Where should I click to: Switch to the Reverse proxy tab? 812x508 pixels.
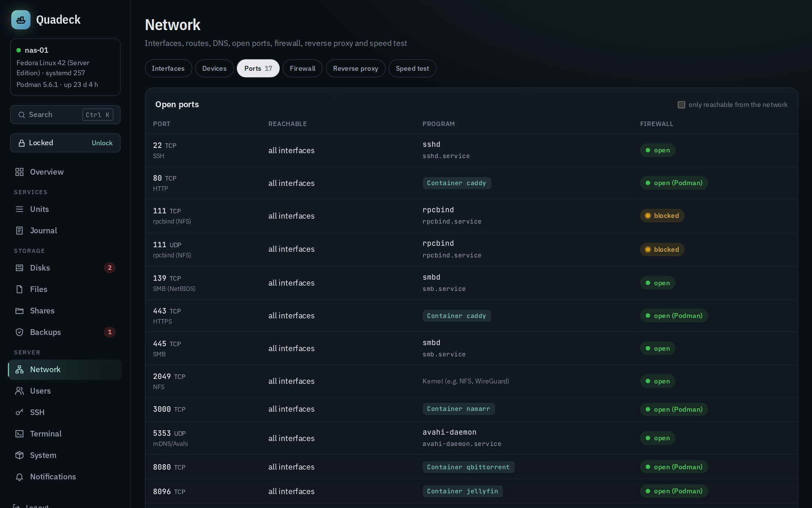[x=356, y=68]
